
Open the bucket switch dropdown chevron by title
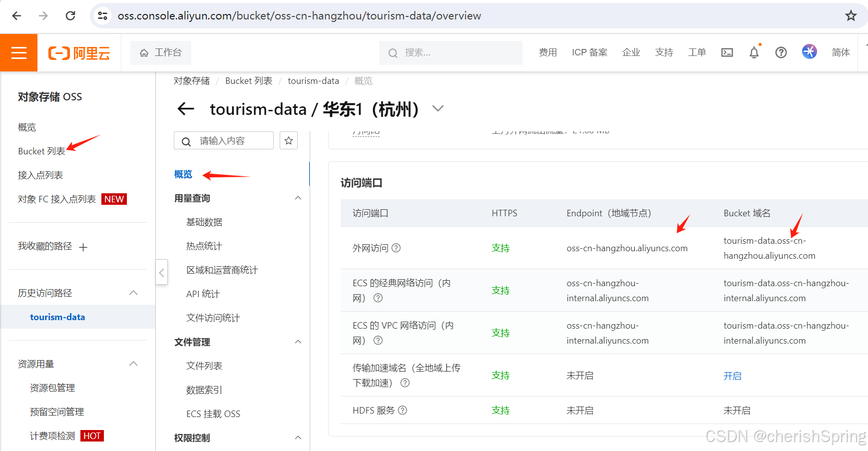click(x=438, y=108)
